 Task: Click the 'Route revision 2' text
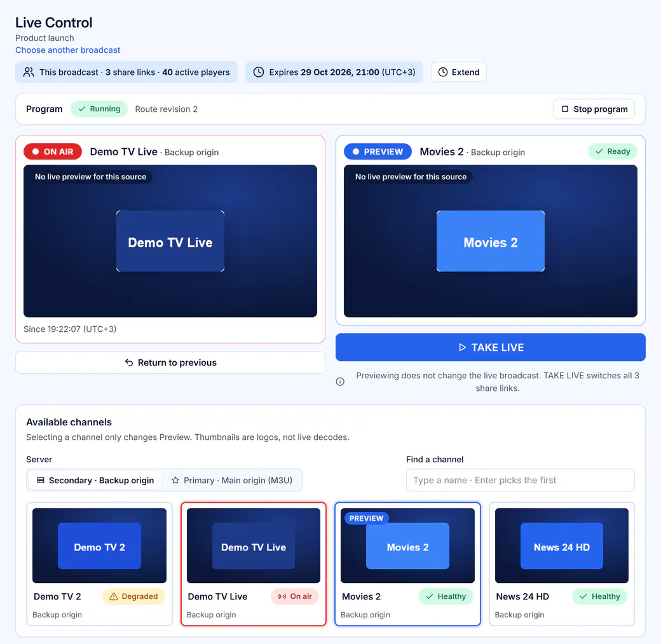click(x=166, y=109)
